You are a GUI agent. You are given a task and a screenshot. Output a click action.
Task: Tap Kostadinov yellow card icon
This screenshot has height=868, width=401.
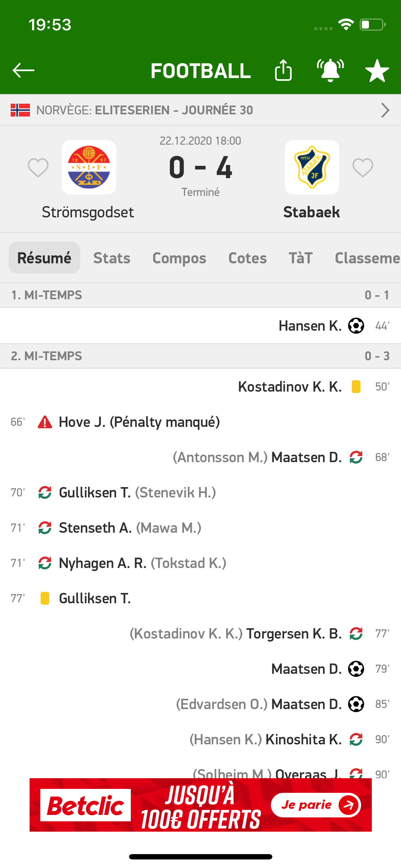click(356, 387)
